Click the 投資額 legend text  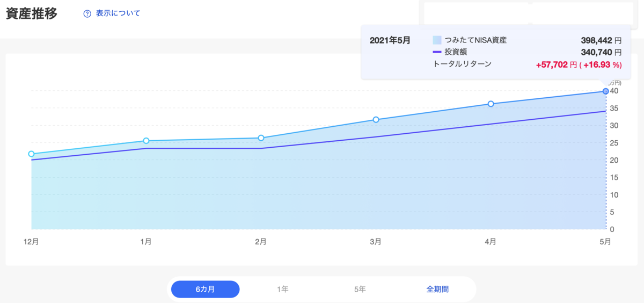[456, 52]
